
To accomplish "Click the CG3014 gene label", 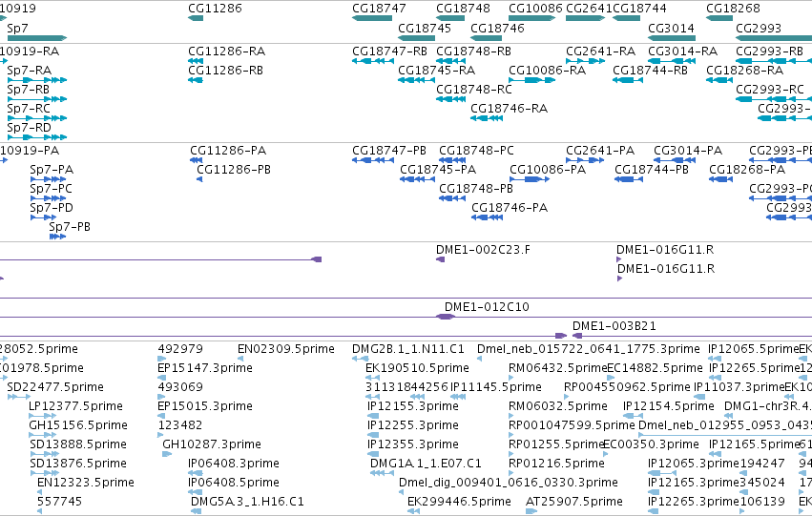I will 671,28.
